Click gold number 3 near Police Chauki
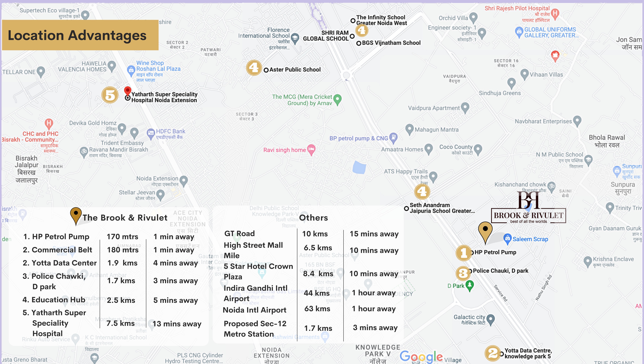The width and height of the screenshot is (644, 364). tap(463, 273)
